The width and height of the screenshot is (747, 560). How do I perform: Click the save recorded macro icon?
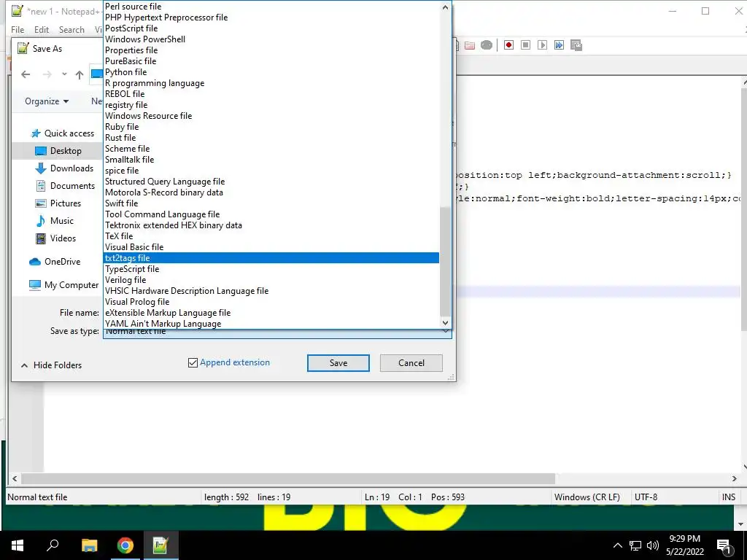tap(576, 45)
